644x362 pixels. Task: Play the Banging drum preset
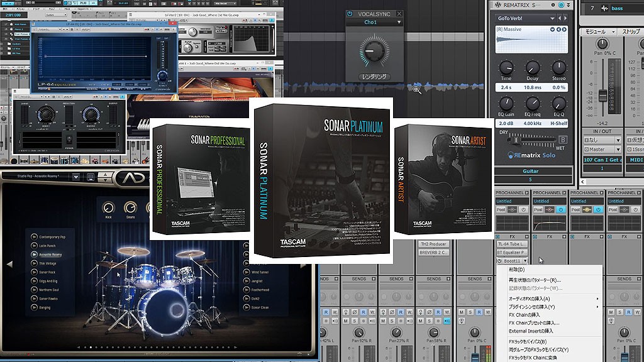[34, 307]
